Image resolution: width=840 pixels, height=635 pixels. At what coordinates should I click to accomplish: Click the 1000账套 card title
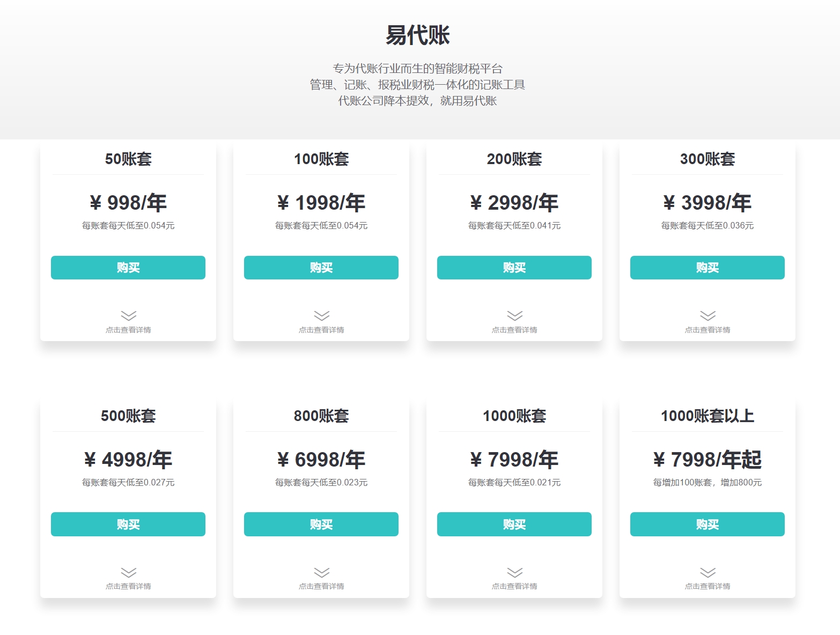(x=514, y=416)
